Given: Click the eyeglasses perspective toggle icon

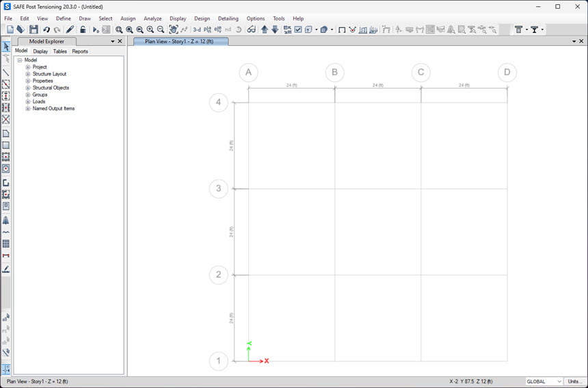Looking at the screenshot, I should coord(251,29).
